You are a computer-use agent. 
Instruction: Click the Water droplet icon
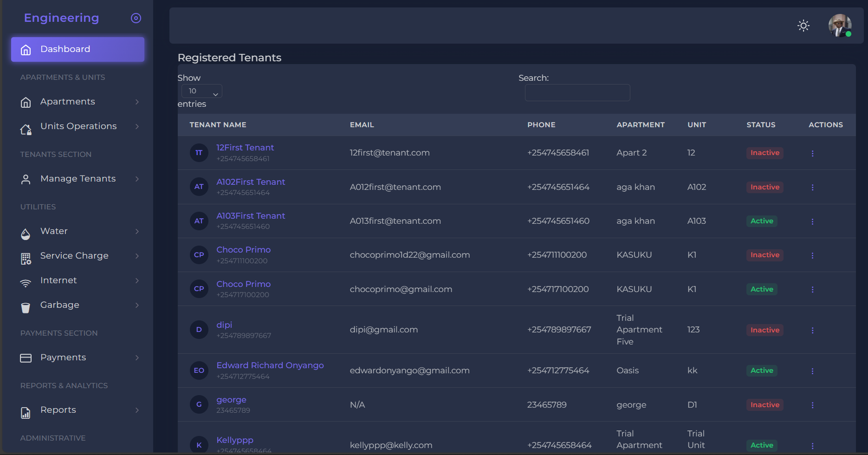tap(26, 234)
